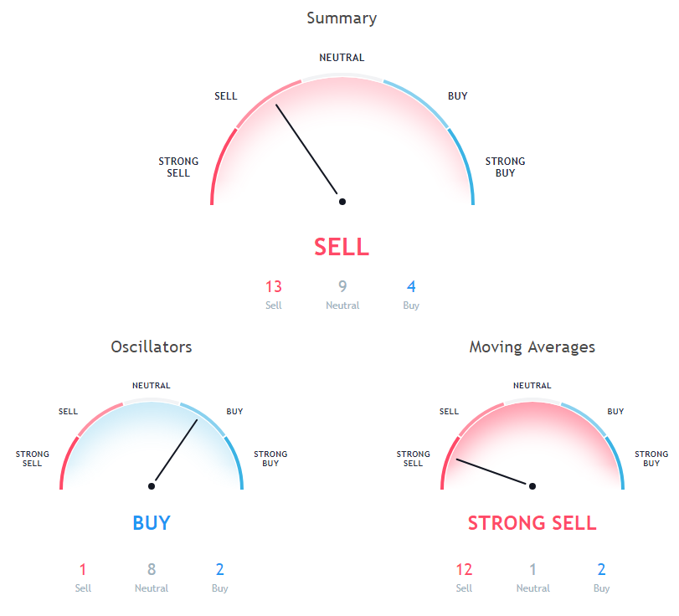Viewport: 679px width, 616px height.
Task: Click BUY label on Moving Averages gauge
Action: pos(615,412)
